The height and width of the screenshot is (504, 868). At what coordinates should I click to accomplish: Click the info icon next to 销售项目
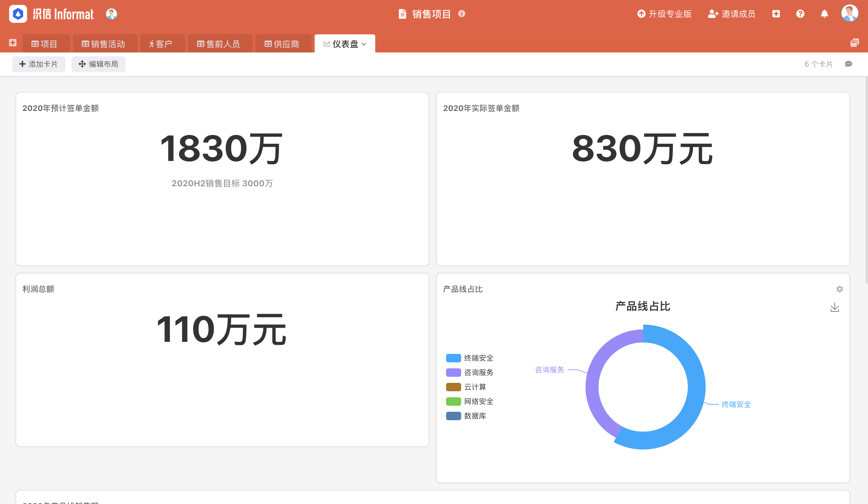(462, 14)
